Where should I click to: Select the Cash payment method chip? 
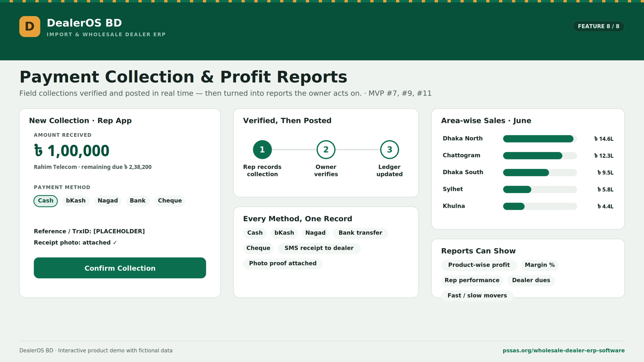point(45,201)
